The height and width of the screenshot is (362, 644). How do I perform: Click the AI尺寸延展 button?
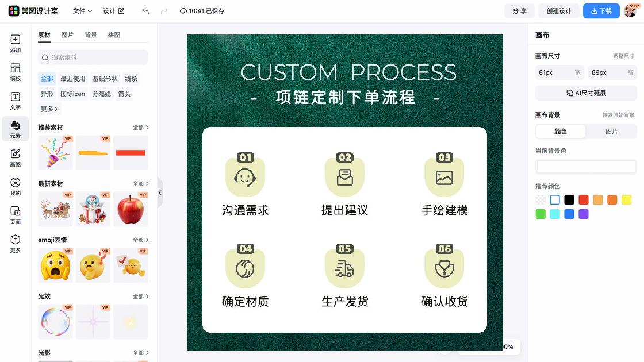pos(585,93)
